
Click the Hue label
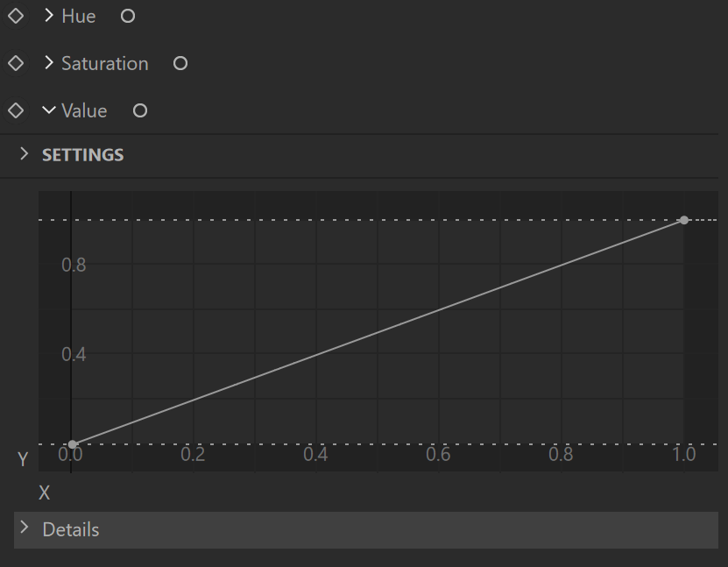click(x=79, y=17)
